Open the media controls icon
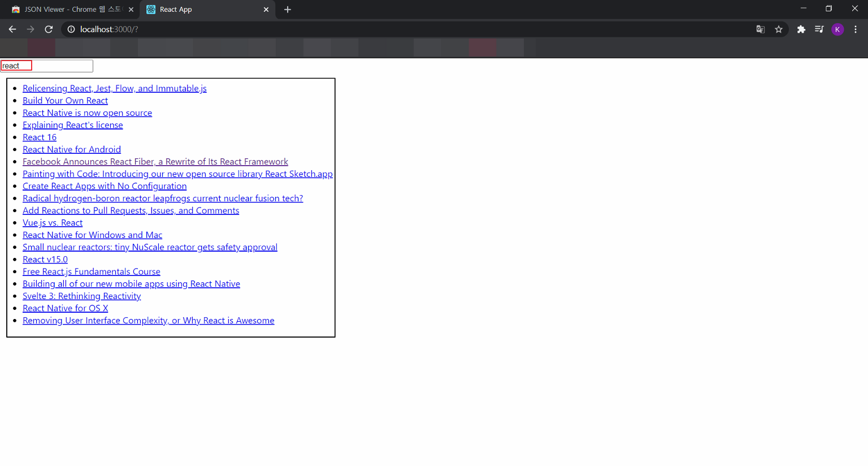Screen dimensions: 868x466 (x=819, y=29)
